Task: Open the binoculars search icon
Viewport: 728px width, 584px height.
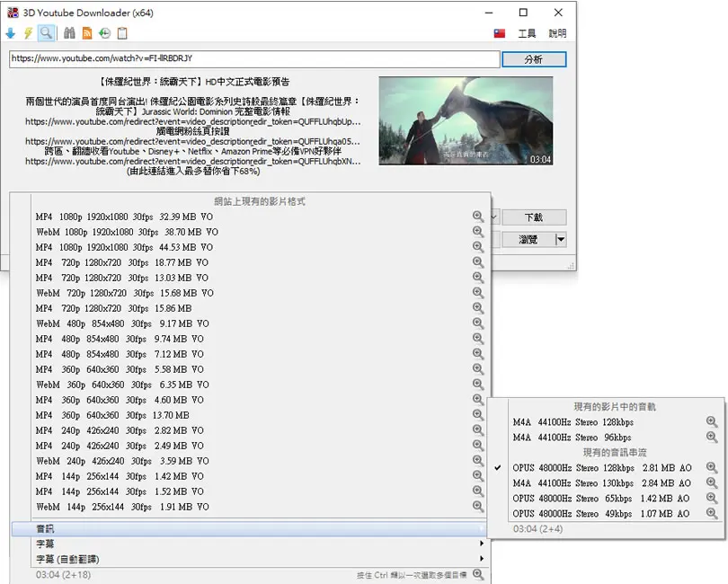Action: pos(69,33)
